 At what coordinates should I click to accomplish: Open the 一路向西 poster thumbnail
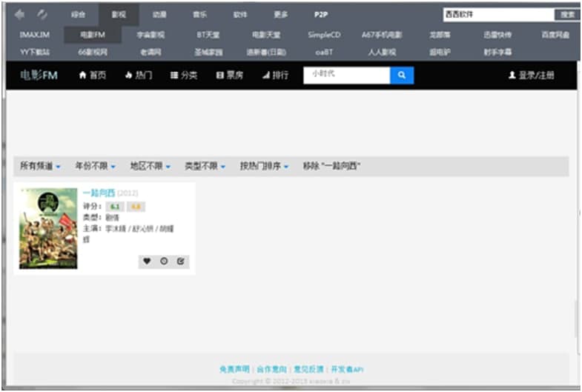48,228
